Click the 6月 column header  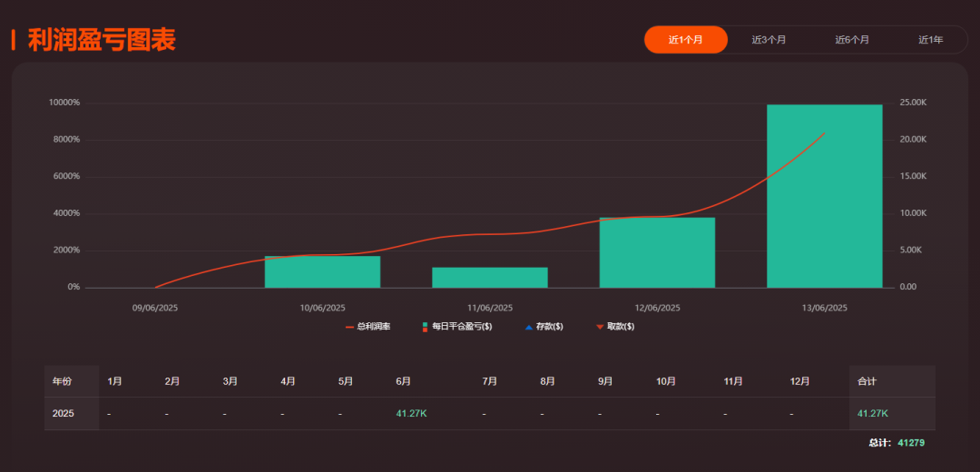click(404, 381)
